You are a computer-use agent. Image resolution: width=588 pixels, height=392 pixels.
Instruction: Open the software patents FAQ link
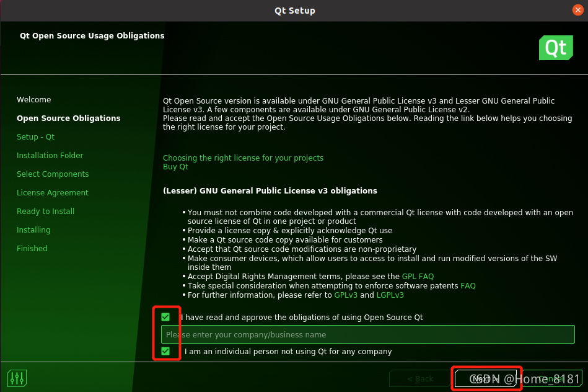click(468, 286)
